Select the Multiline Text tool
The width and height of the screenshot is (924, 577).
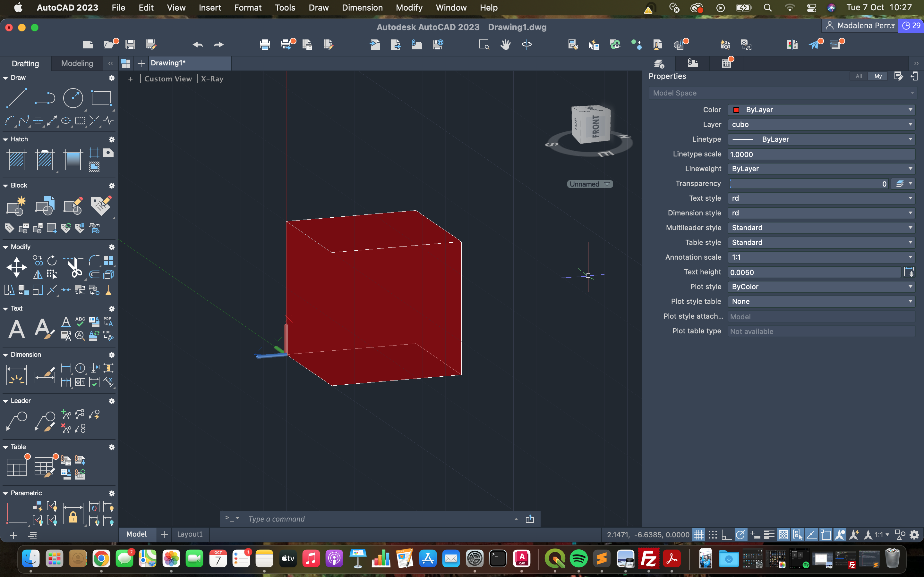(17, 329)
